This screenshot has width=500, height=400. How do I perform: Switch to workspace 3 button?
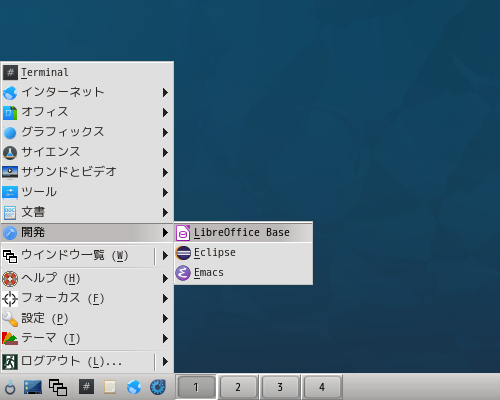[x=280, y=387]
